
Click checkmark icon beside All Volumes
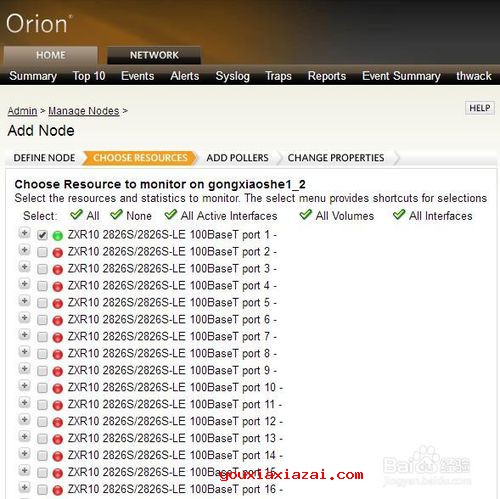[x=306, y=214]
